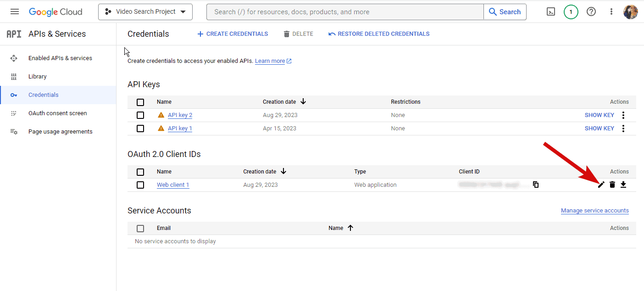Click the Enabled APIs diamond icon

[14, 58]
